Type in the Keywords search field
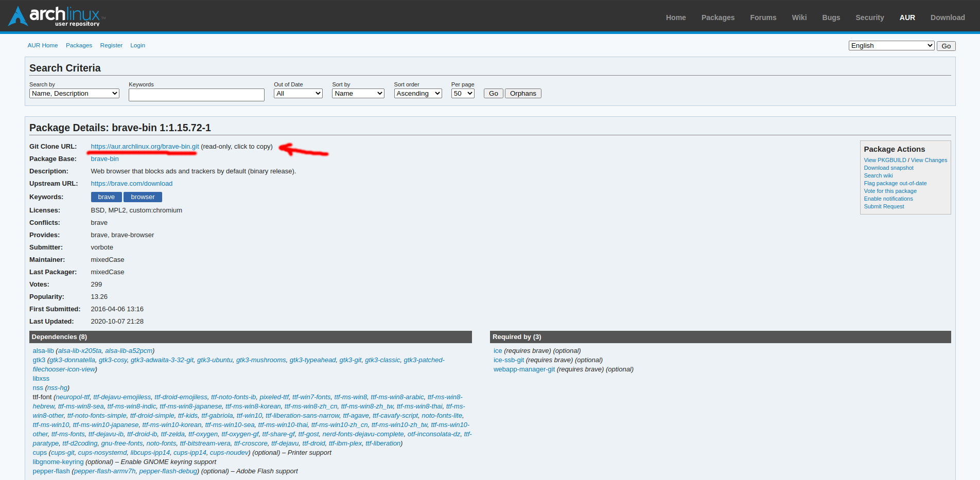Screen dimensions: 980x480 tap(196, 95)
